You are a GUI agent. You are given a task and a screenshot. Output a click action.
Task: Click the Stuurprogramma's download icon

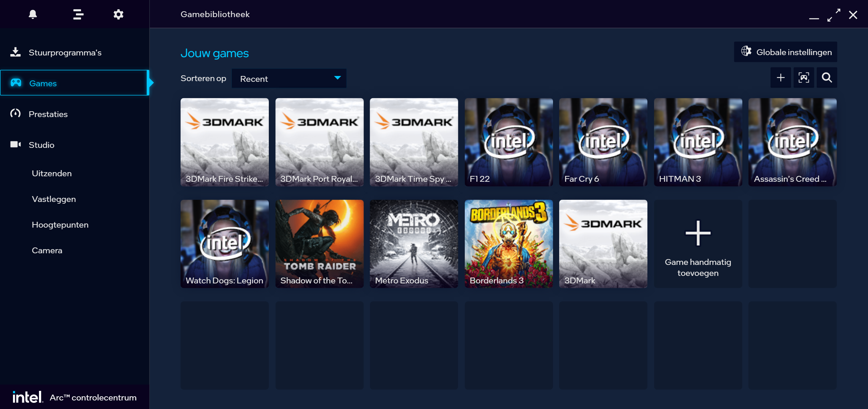[x=15, y=52]
